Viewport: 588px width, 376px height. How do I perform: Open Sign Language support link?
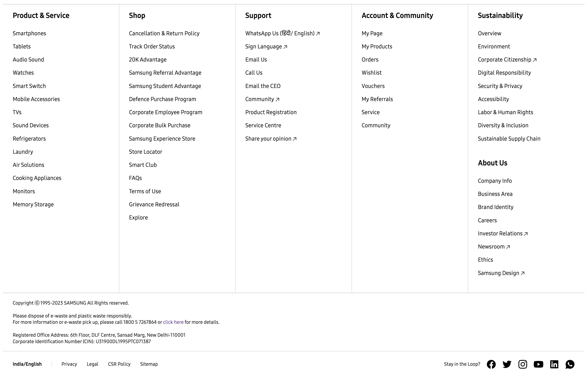tap(266, 47)
